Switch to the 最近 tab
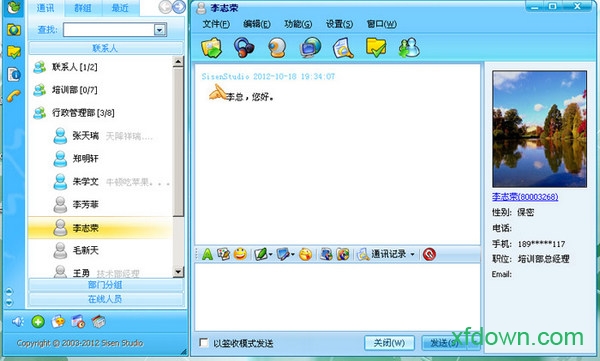Image resolution: width=600 pixels, height=361 pixels. (120, 8)
